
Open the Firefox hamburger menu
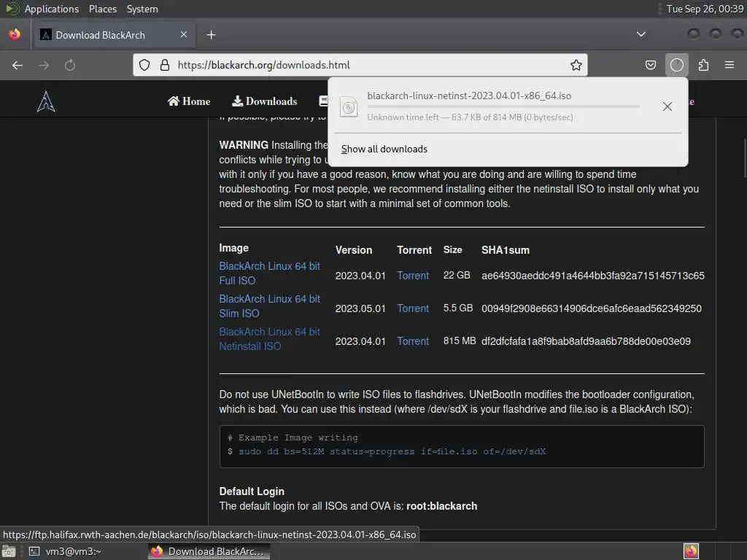(x=729, y=65)
